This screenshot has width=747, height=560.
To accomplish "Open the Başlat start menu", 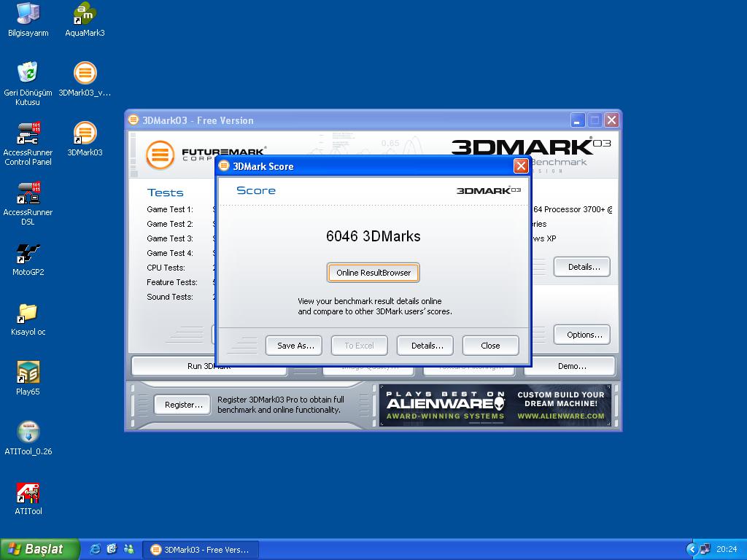I will (39, 549).
